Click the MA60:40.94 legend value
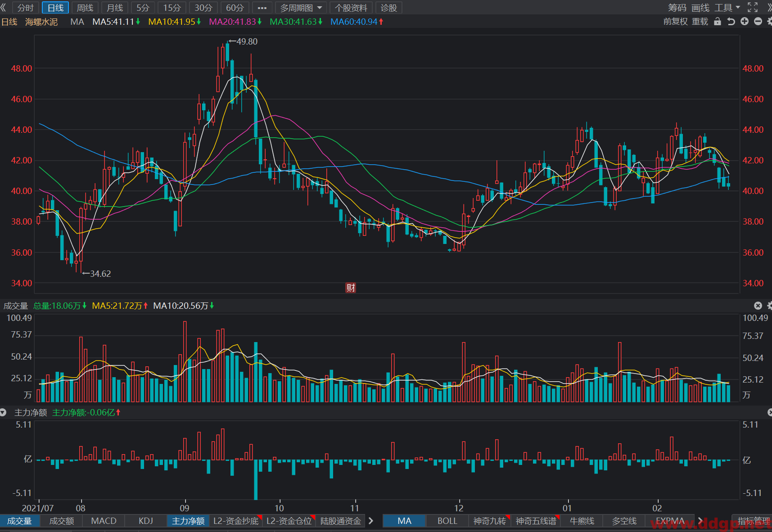The width and height of the screenshot is (772, 532). 357,22
